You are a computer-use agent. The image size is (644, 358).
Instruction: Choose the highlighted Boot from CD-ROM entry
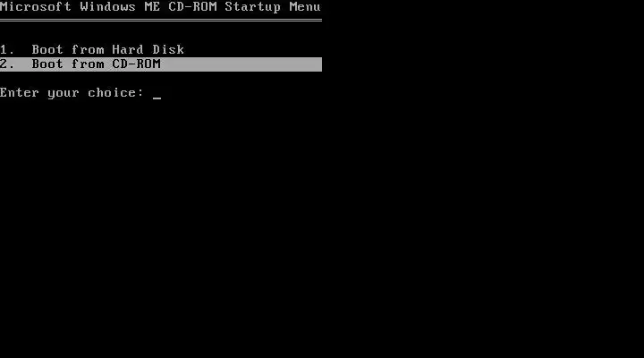(161, 64)
